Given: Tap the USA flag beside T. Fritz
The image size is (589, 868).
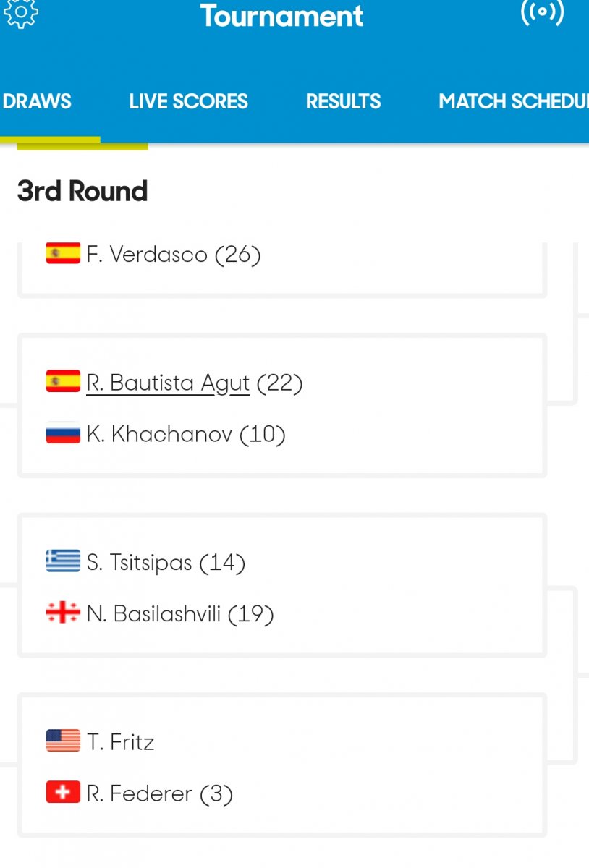Looking at the screenshot, I should [x=63, y=741].
